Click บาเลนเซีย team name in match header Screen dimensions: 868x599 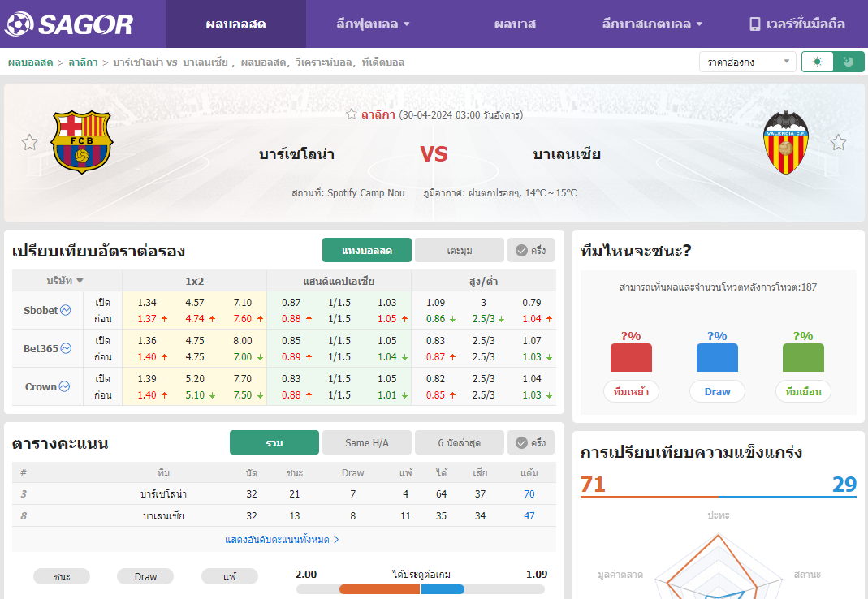[566, 154]
